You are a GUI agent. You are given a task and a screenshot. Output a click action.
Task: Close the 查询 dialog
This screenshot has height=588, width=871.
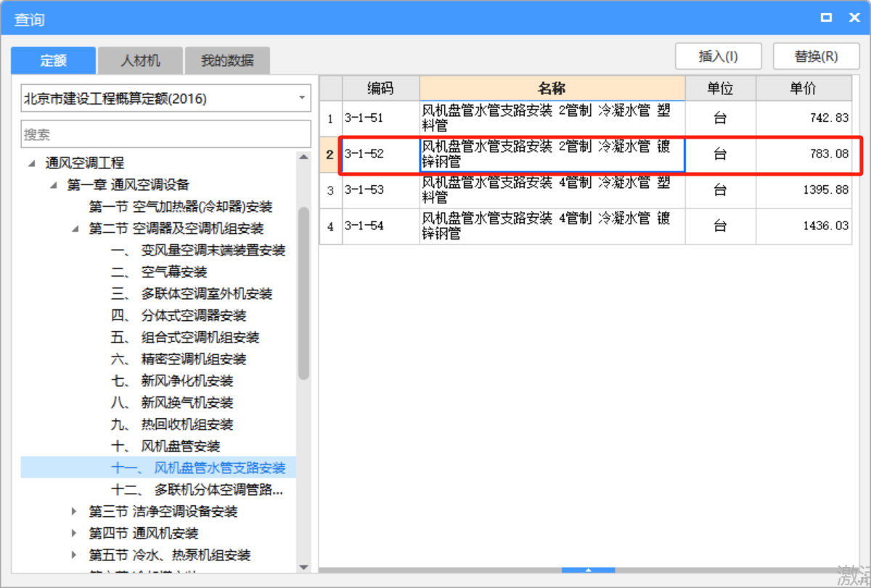(x=854, y=18)
